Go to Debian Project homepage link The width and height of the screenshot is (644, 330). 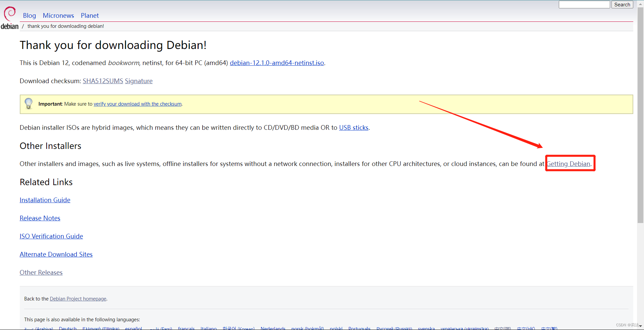click(x=78, y=299)
